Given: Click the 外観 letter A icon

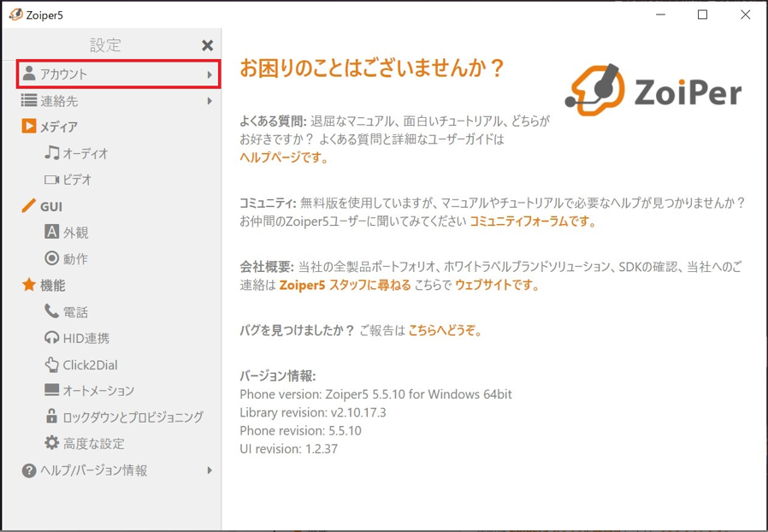Looking at the screenshot, I should (x=52, y=231).
